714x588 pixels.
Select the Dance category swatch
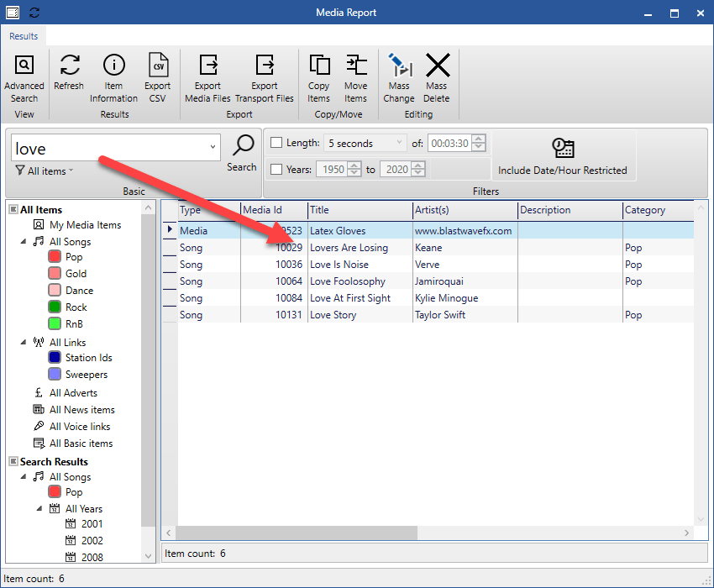pos(55,291)
